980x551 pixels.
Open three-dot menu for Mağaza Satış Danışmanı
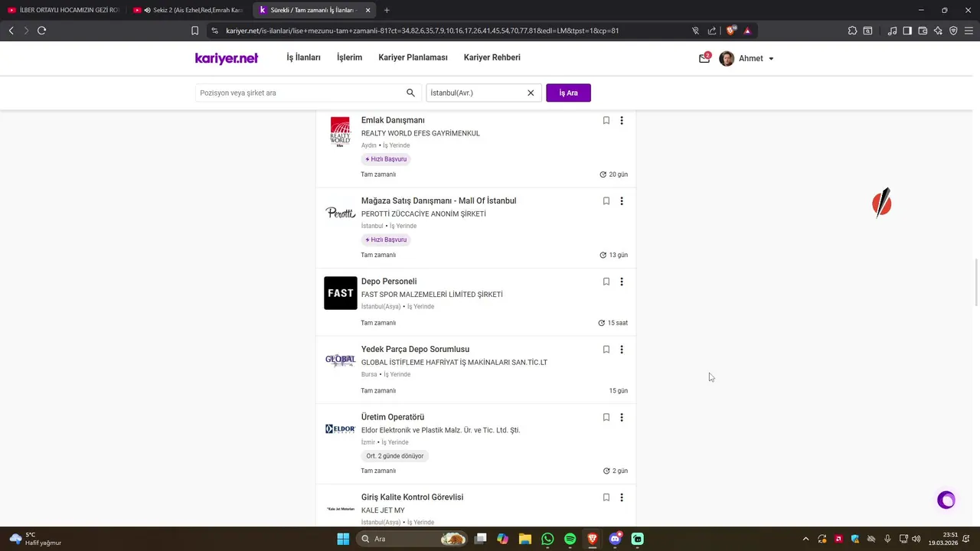tap(622, 201)
